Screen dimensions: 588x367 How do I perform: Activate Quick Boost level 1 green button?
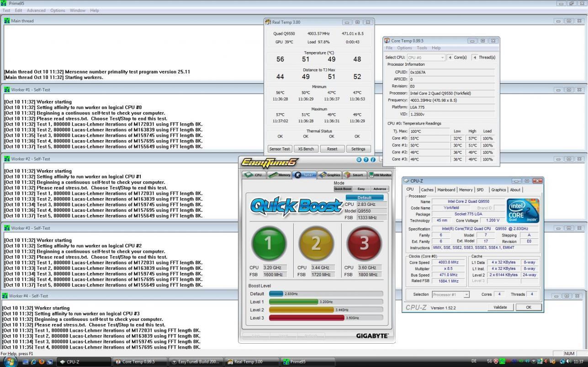pyautogui.click(x=269, y=244)
